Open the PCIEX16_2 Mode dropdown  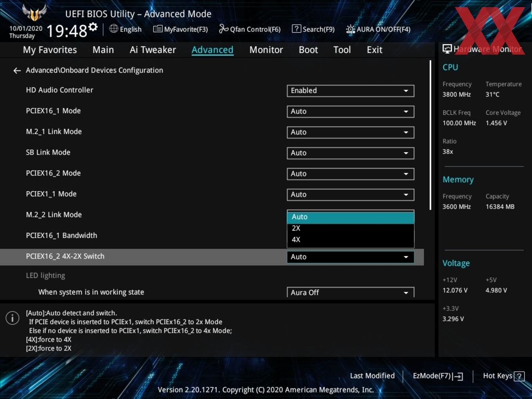[350, 174]
